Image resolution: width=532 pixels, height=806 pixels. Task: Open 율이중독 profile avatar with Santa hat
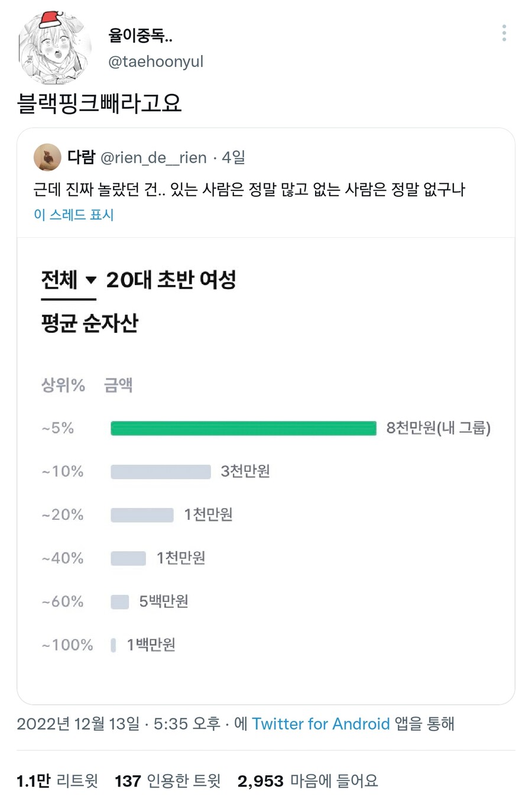(x=56, y=48)
